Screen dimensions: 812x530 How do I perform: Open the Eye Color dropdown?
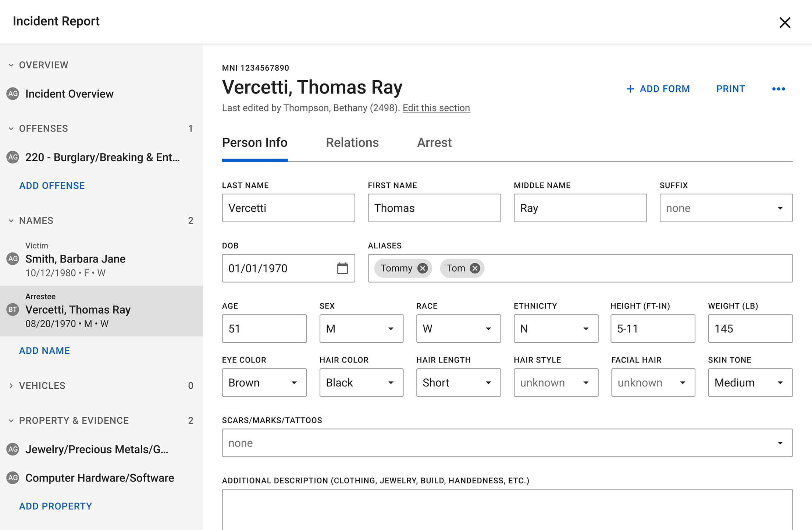tap(264, 382)
